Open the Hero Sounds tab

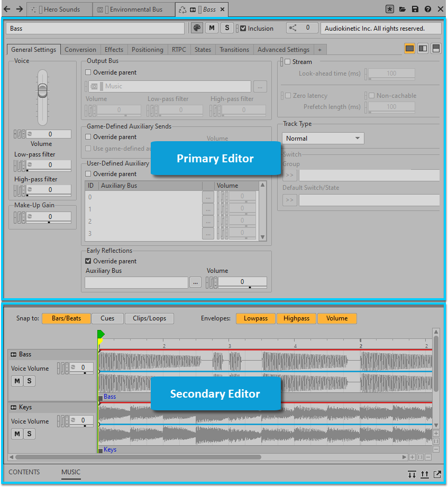pyautogui.click(x=60, y=10)
